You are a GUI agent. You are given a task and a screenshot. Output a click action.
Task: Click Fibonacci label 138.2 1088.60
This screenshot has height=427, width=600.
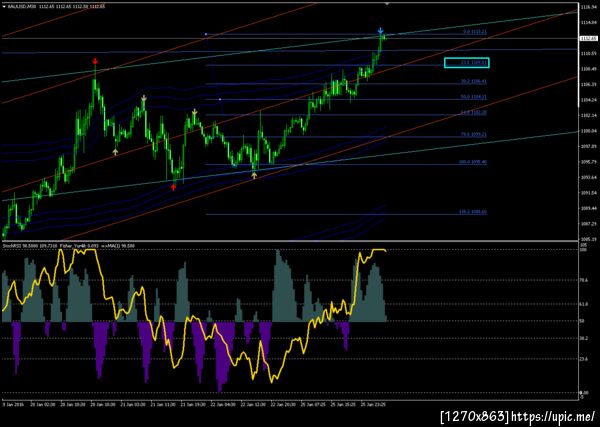[x=473, y=212]
